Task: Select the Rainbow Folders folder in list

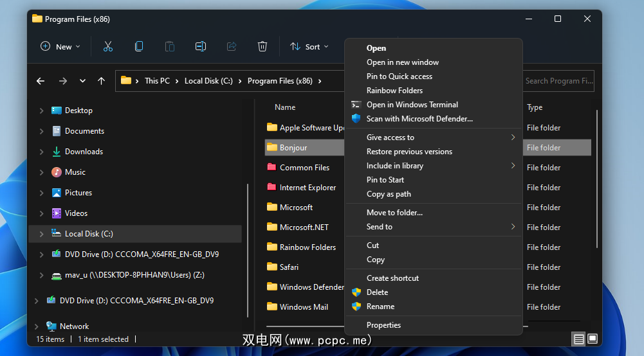Action: pos(308,247)
